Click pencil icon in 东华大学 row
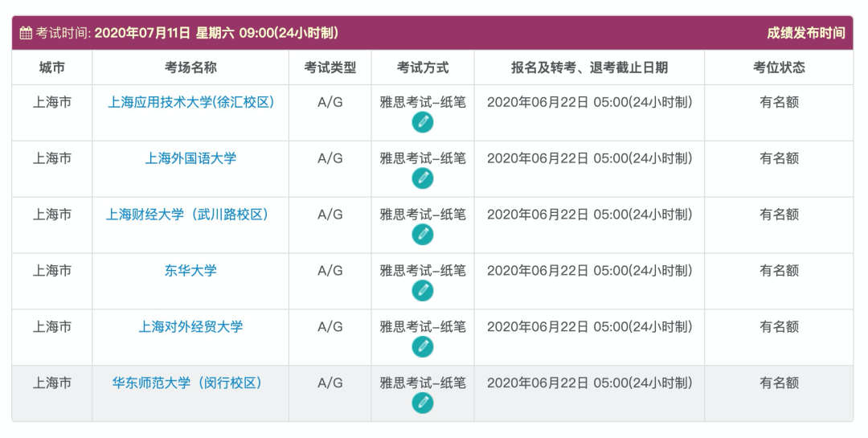Viewport: 868px width, 438px height. coord(423,291)
